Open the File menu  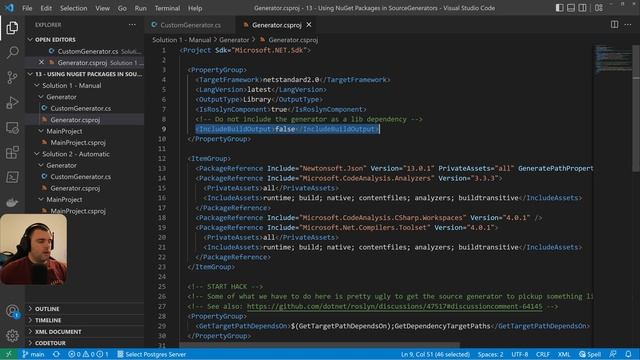[x=27, y=8]
